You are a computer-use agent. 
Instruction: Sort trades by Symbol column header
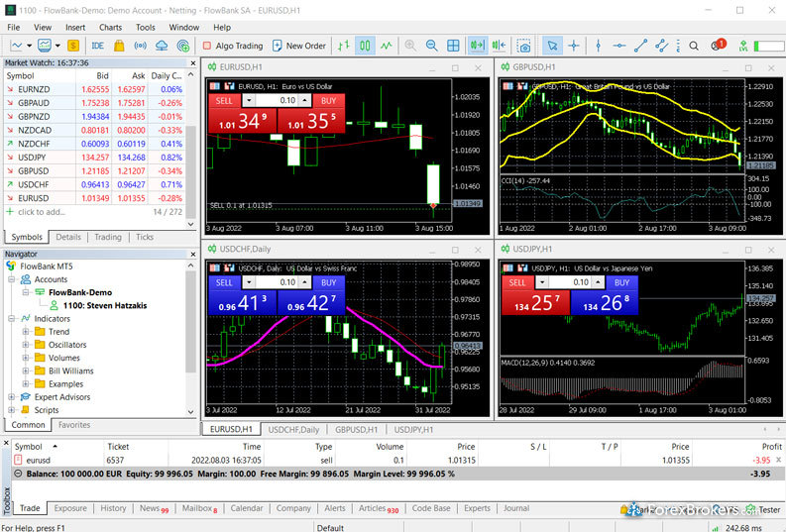28,447
